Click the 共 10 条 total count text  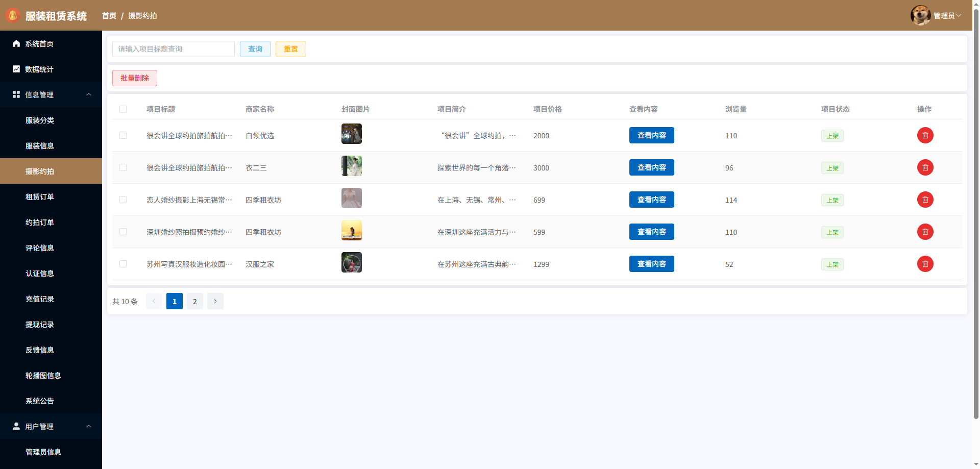tap(125, 302)
